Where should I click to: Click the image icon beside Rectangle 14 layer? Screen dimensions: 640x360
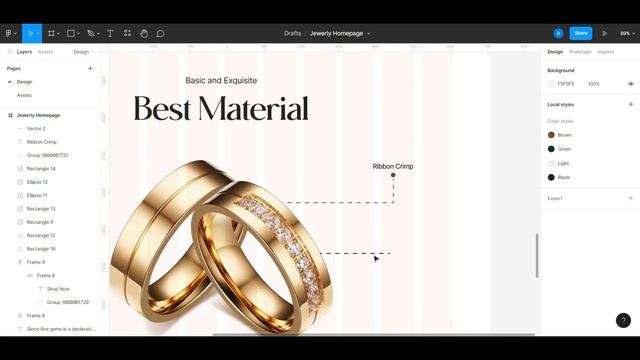[20, 169]
